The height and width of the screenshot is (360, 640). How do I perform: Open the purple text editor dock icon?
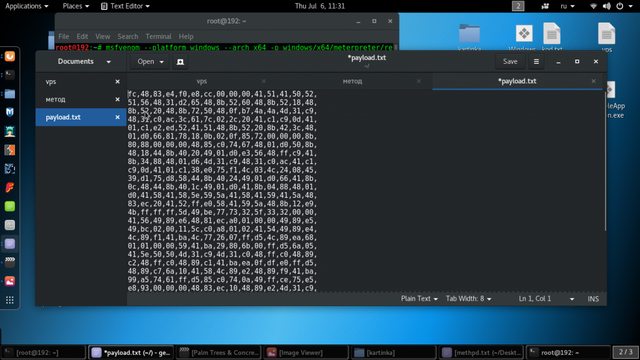(x=10, y=244)
